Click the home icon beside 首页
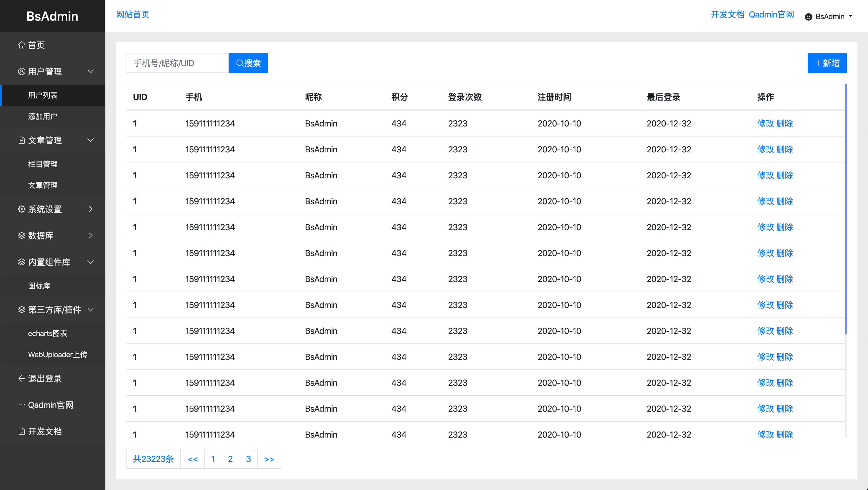This screenshot has height=490, width=868. pos(21,45)
